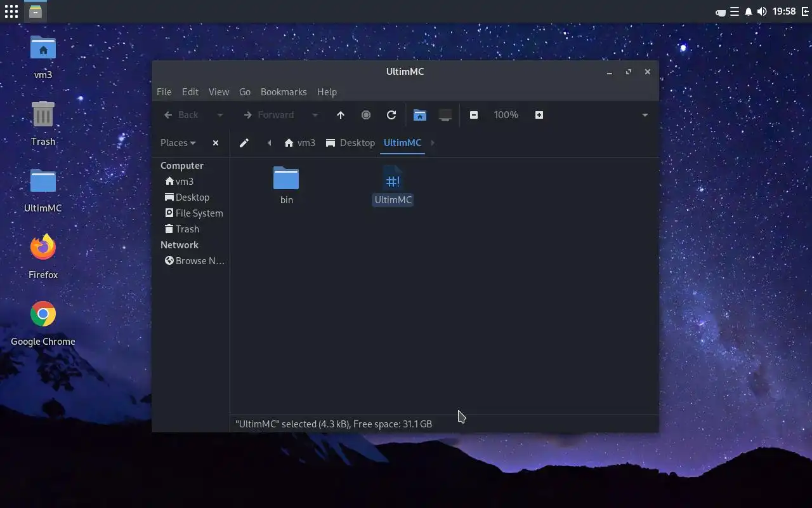Click the logout icon in panel
812x508 pixels.
805,11
